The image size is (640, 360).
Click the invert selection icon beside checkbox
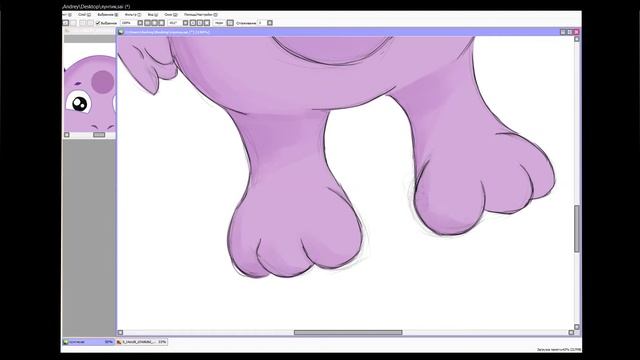(x=90, y=23)
